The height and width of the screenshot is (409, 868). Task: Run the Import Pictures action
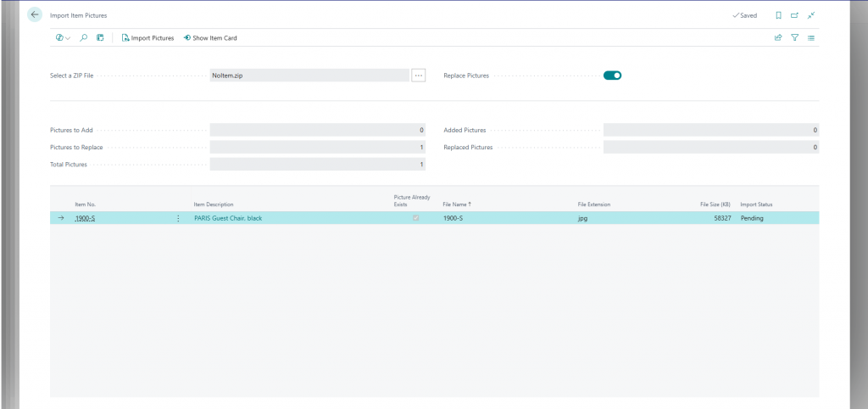click(148, 38)
